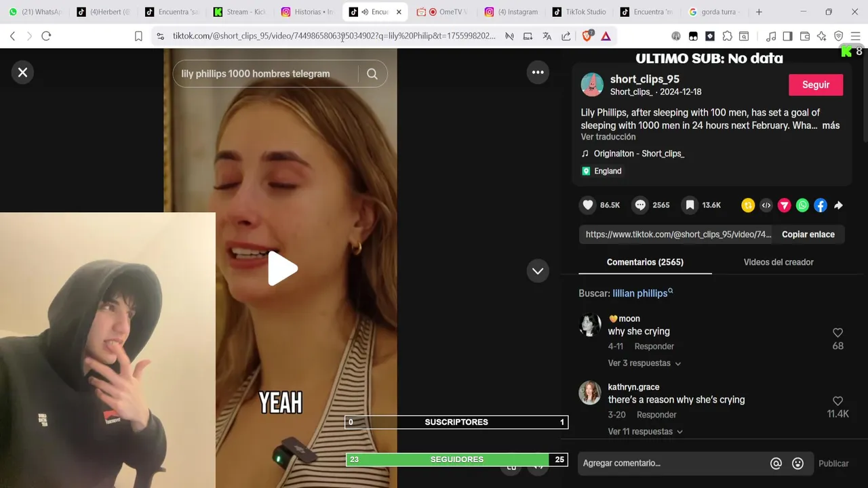Insert an emoji in the comment box
Image resolution: width=868 pixels, height=488 pixels.
(798, 464)
